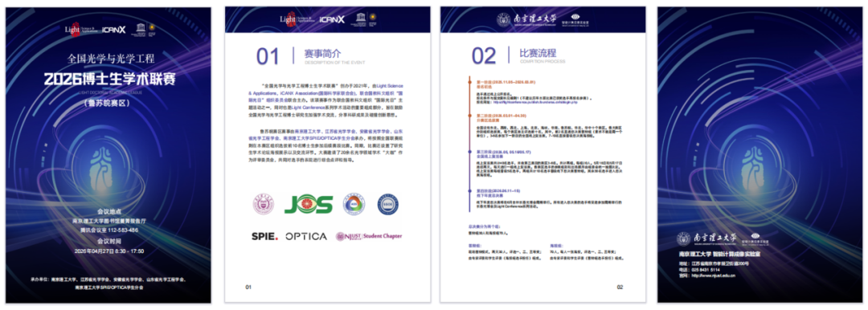Click the fourth-stage purple timeline dot
The height and width of the screenshot is (310, 868).
(469, 190)
